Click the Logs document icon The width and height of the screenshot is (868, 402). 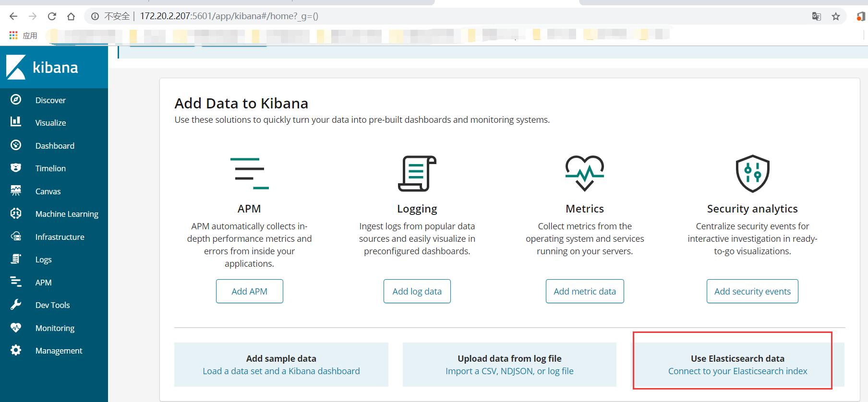coord(16,259)
